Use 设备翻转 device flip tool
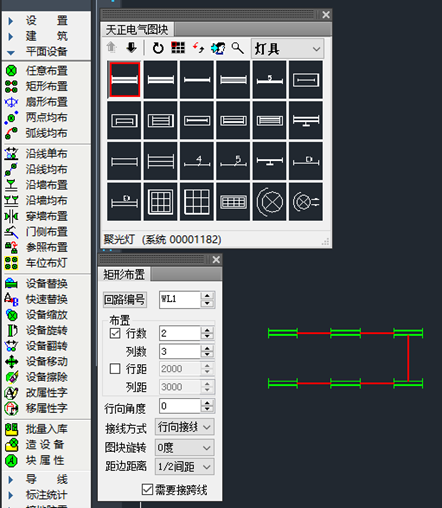Image resolution: width=442 pixels, height=508 pixels. (37, 346)
